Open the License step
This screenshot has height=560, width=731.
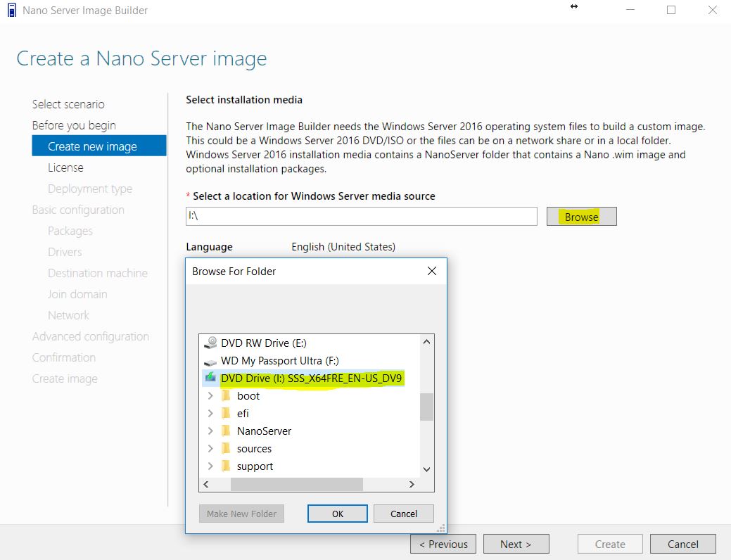pyautogui.click(x=65, y=167)
